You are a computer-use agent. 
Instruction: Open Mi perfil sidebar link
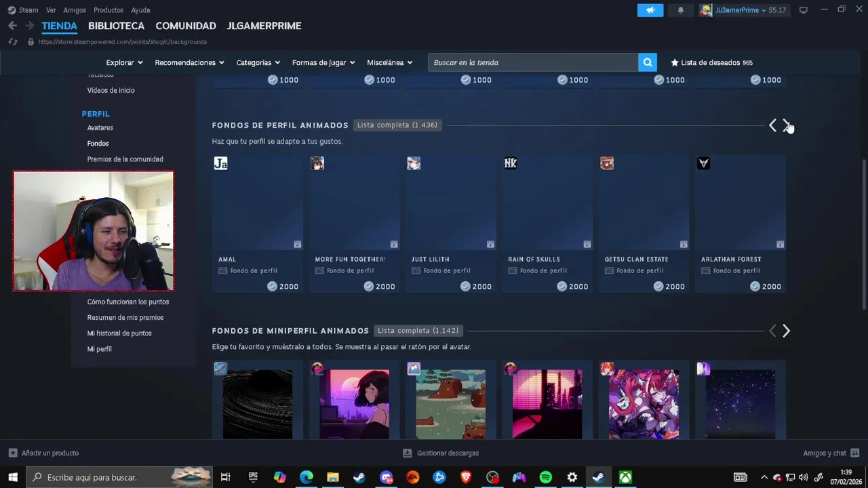click(100, 348)
